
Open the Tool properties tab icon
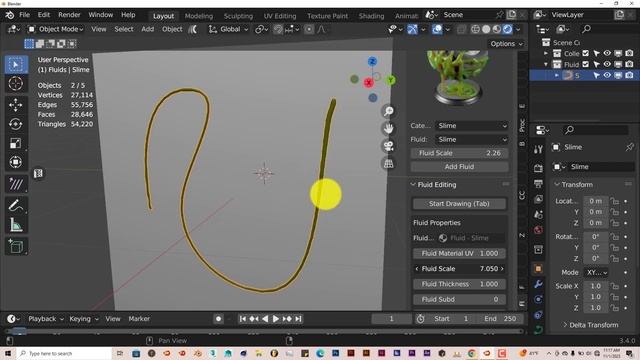point(538,149)
